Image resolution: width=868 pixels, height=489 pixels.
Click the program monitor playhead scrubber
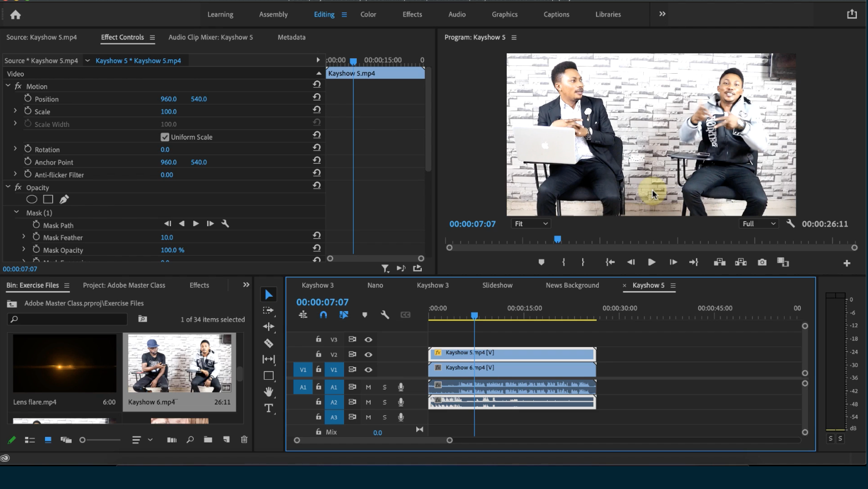[x=557, y=240]
